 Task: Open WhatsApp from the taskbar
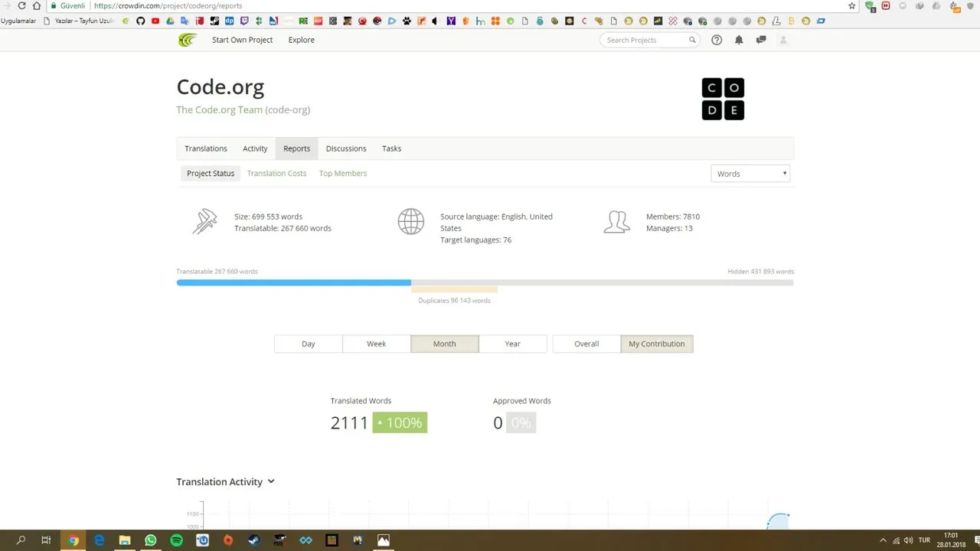click(x=150, y=540)
